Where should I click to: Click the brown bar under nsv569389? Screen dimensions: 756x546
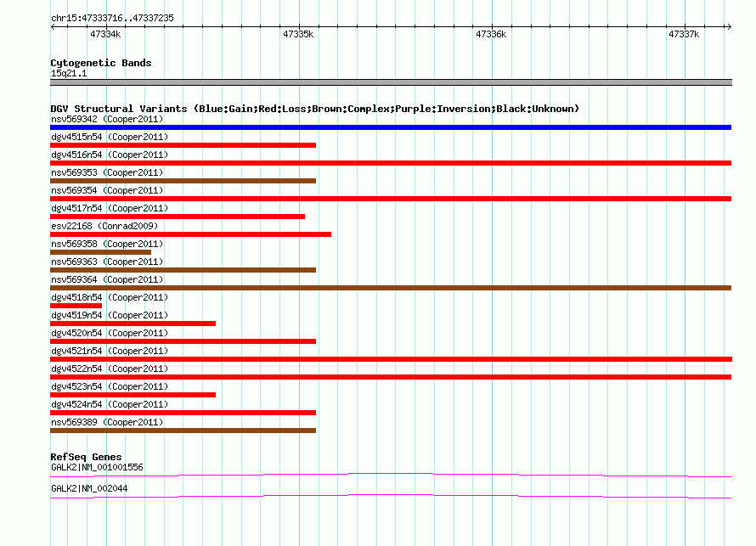pyautogui.click(x=183, y=431)
